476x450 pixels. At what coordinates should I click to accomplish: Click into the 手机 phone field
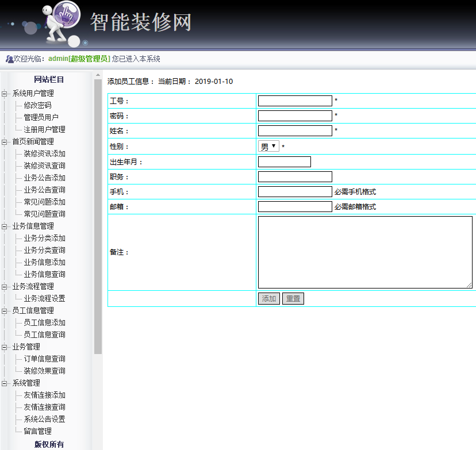295,191
